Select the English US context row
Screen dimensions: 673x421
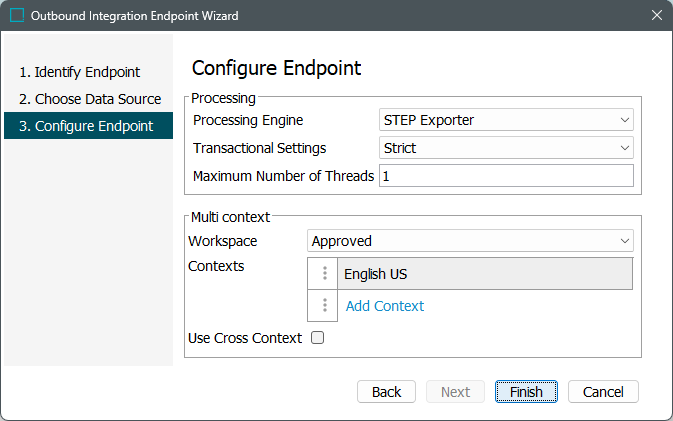tap(486, 274)
